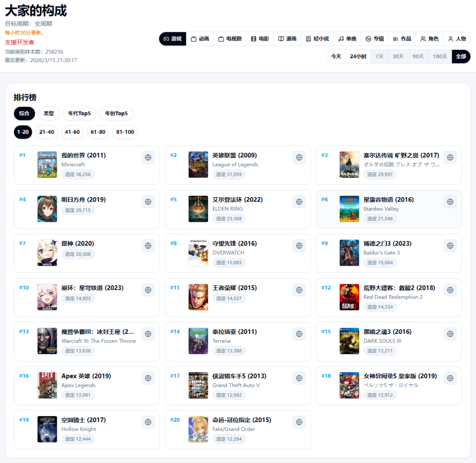Click the globe icon next to 明日方舟
The image size is (476, 463).
click(x=148, y=202)
